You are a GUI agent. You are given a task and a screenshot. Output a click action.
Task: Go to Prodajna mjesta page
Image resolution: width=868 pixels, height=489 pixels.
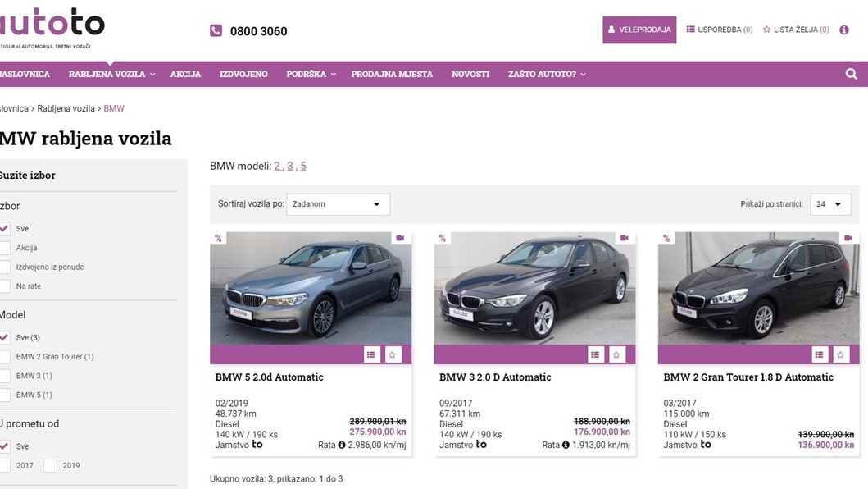coord(392,74)
